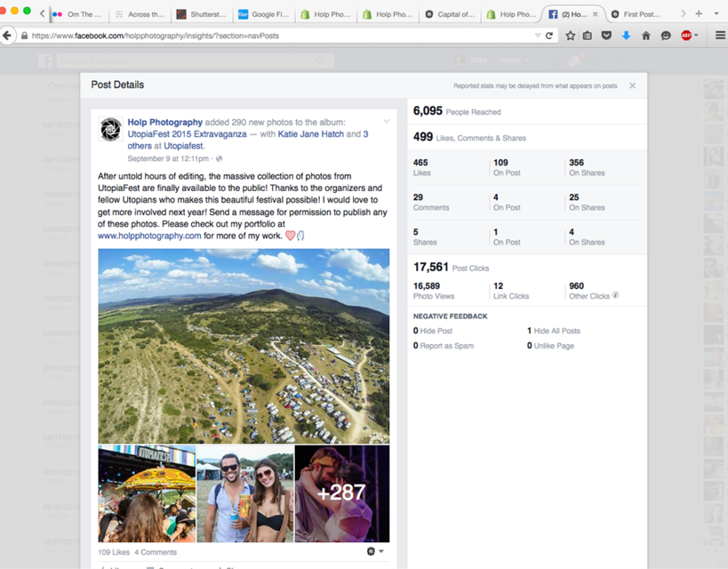Open the 4 Comments link under post
Viewport: 728px width, 569px height.
[x=156, y=552]
